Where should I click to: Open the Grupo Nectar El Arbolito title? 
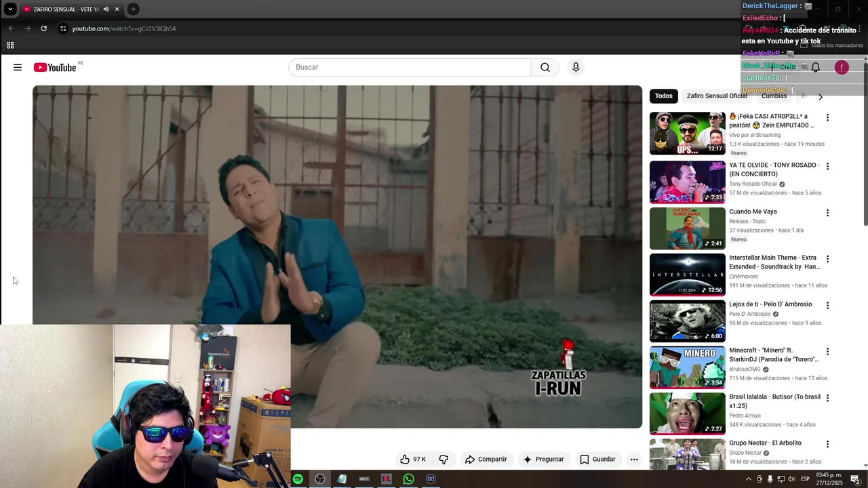pos(765,443)
